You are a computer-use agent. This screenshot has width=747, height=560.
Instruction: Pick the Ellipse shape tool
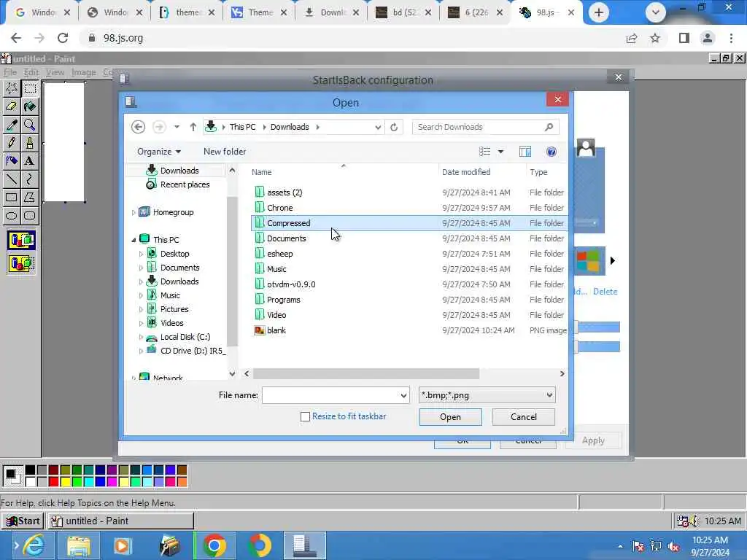point(12,216)
